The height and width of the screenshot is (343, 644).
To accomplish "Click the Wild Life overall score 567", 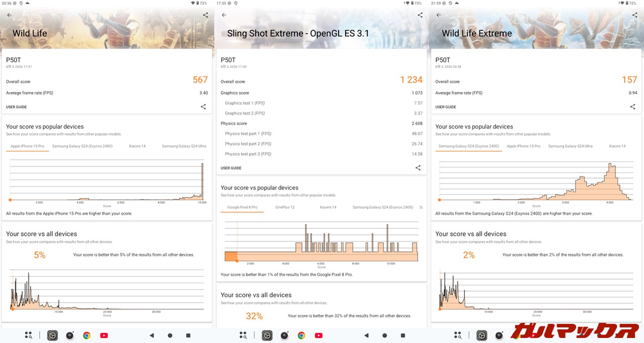I will tap(200, 80).
